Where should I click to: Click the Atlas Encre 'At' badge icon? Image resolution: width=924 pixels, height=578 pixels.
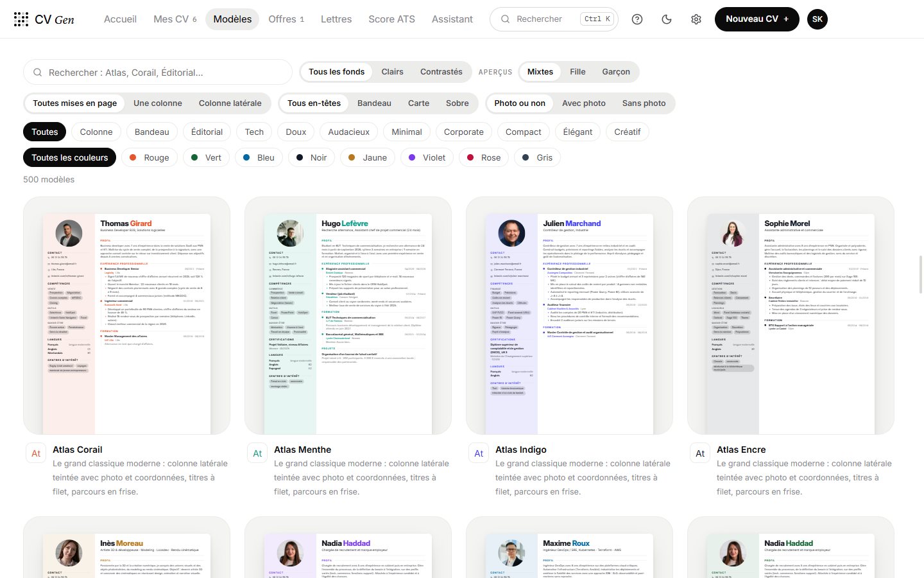pyautogui.click(x=700, y=453)
